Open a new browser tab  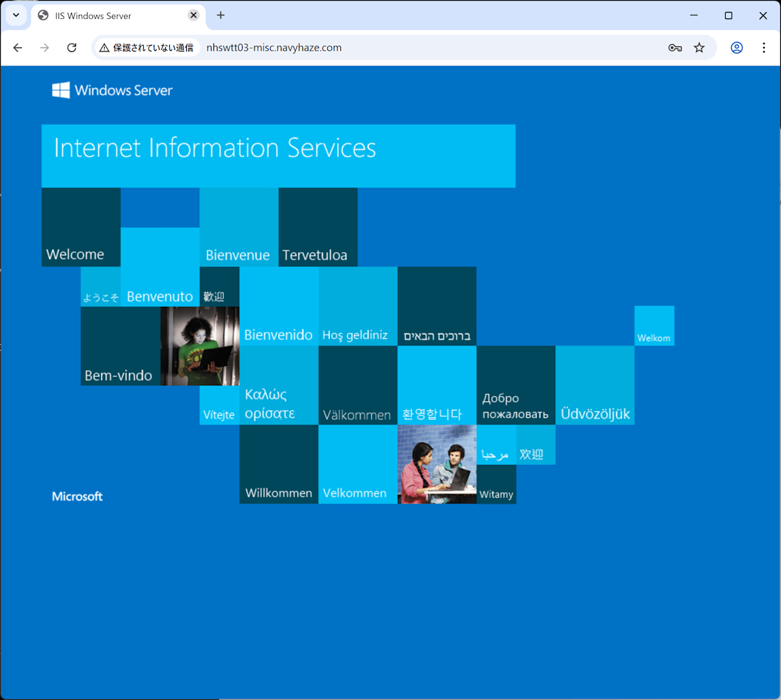coord(221,15)
